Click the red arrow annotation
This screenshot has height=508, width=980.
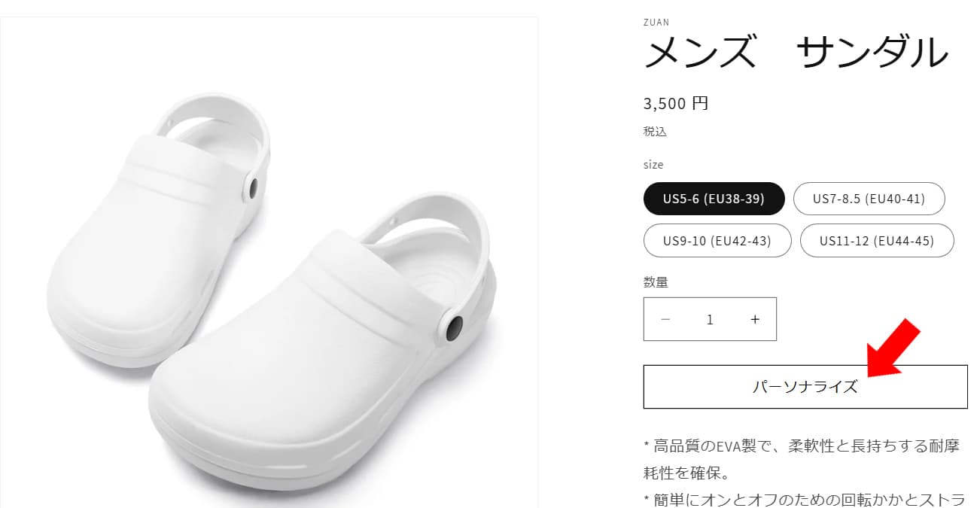pyautogui.click(x=893, y=347)
